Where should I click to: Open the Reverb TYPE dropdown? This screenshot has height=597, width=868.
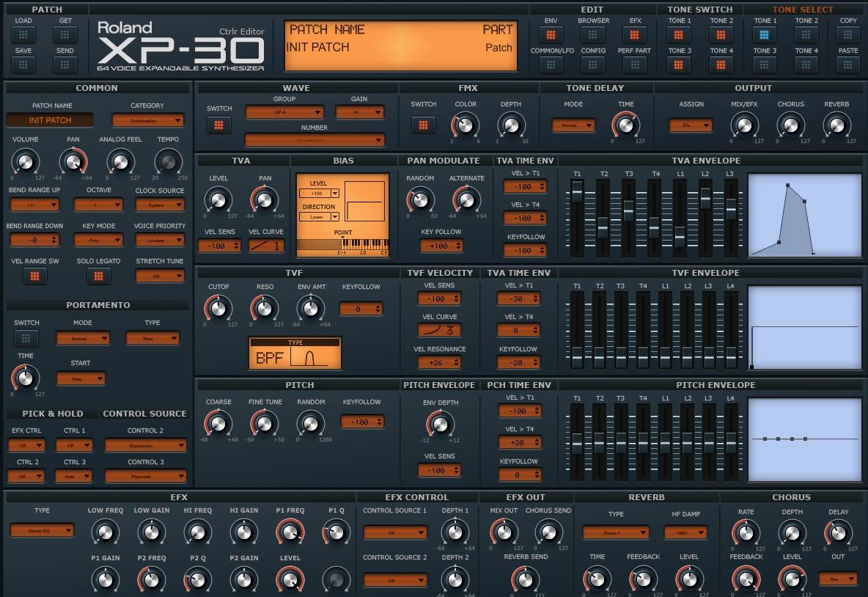pyautogui.click(x=616, y=532)
